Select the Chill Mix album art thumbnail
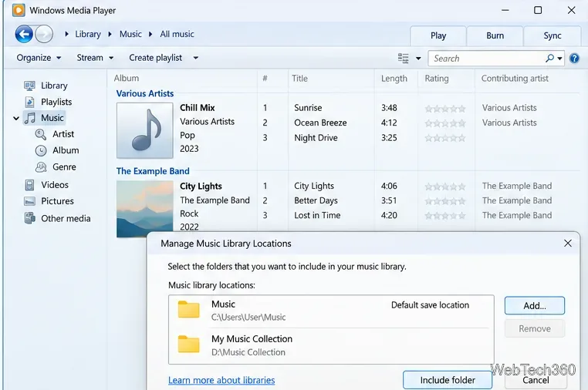The image size is (588, 390). (145, 130)
